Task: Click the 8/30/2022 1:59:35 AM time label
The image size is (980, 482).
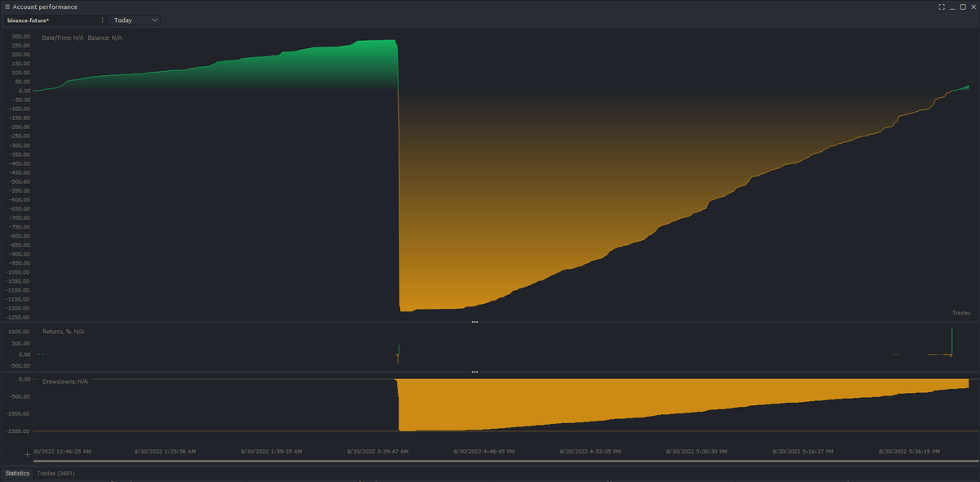Action: click(271, 450)
